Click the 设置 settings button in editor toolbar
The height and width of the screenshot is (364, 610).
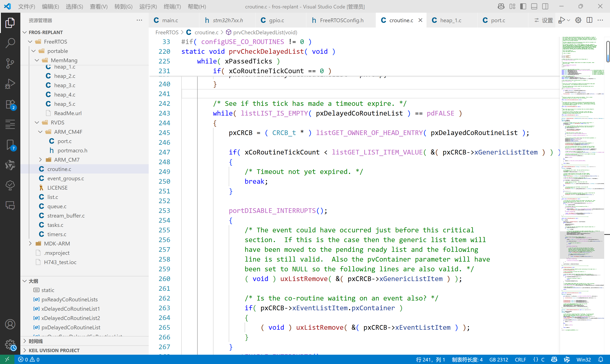[543, 20]
